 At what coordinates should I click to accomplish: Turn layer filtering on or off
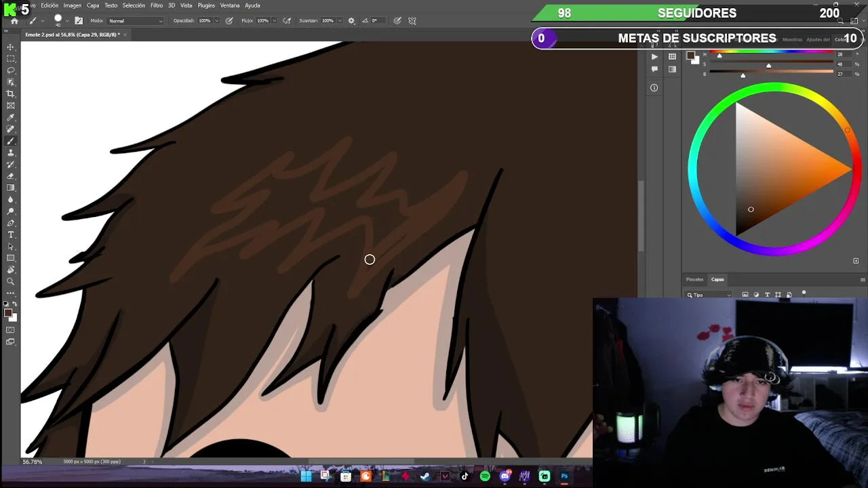click(x=804, y=293)
